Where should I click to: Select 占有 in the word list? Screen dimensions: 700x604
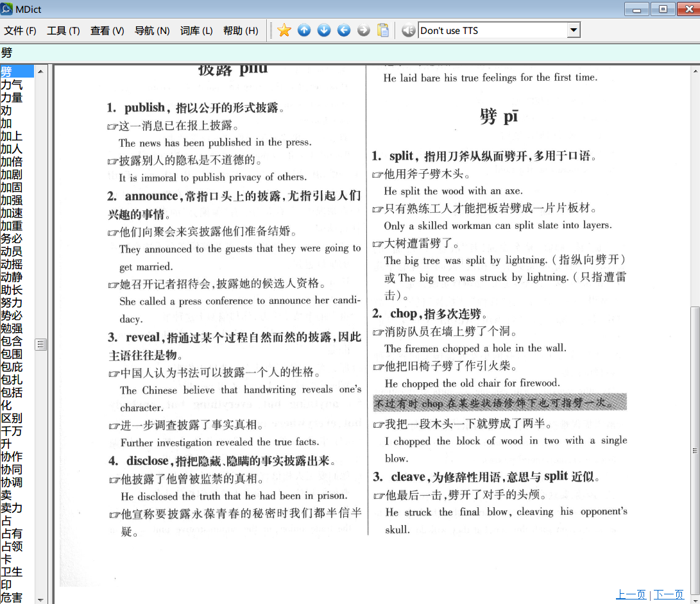point(12,534)
